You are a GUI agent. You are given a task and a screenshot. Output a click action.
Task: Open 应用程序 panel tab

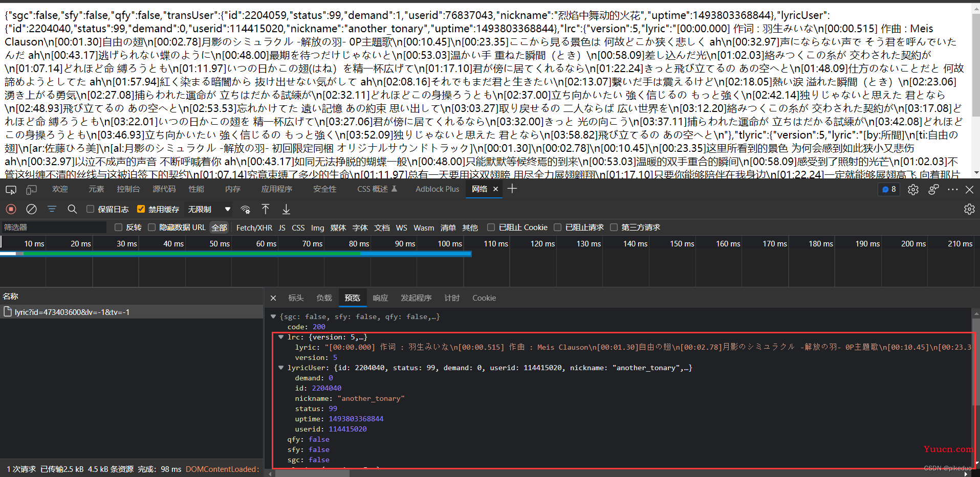277,189
